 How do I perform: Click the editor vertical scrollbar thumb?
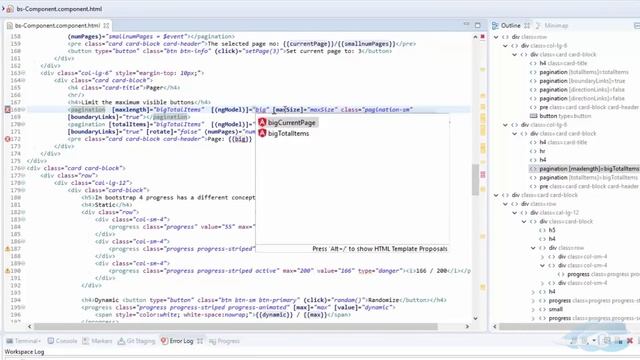tap(476, 180)
